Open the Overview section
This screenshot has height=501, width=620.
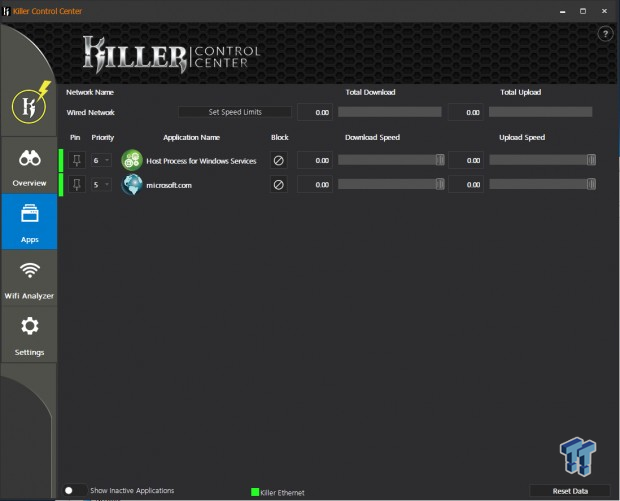point(29,165)
